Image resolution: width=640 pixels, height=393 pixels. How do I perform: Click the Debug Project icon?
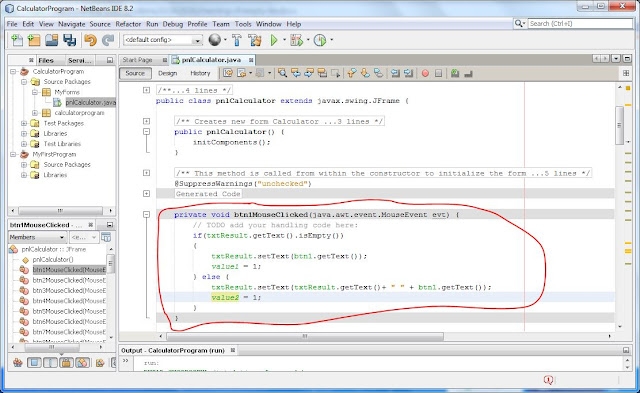click(296, 40)
